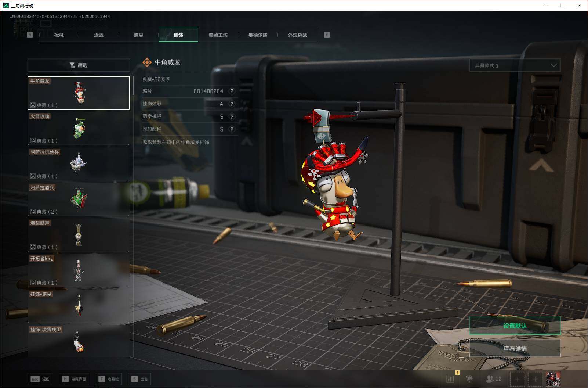The width and height of the screenshot is (588, 388).
Task: Open the friends list icon showing 12
Action: click(x=493, y=379)
